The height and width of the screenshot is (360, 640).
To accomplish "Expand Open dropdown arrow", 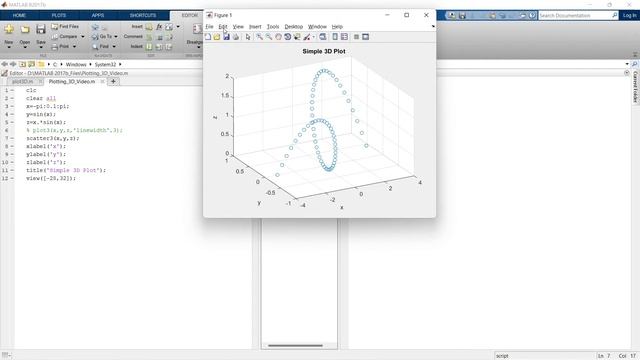I will tap(25, 47).
